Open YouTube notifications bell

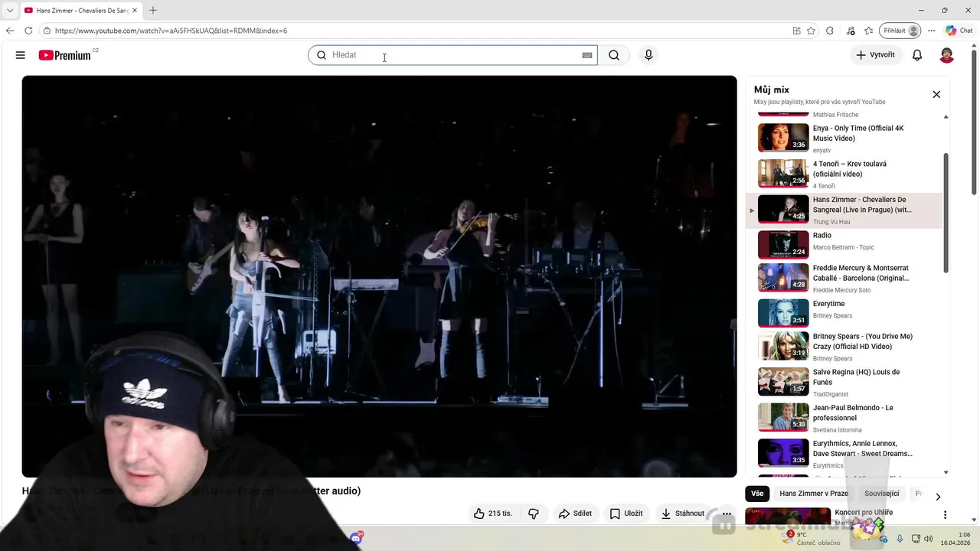917,55
